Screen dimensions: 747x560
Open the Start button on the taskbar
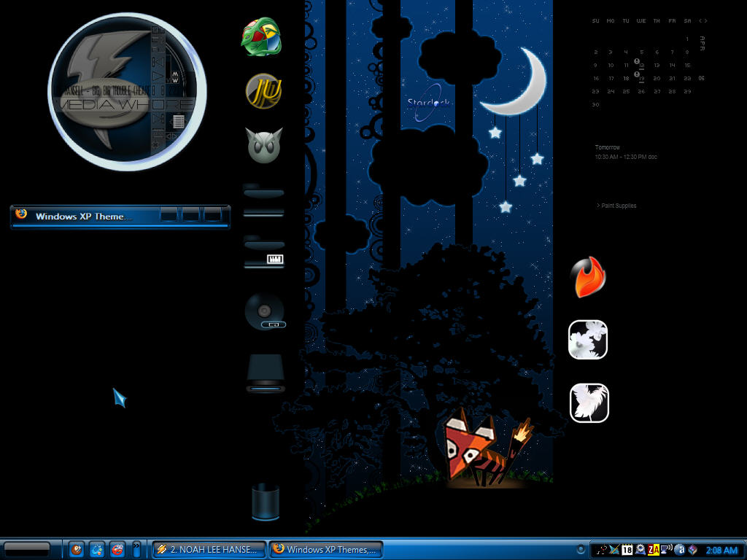click(x=27, y=550)
